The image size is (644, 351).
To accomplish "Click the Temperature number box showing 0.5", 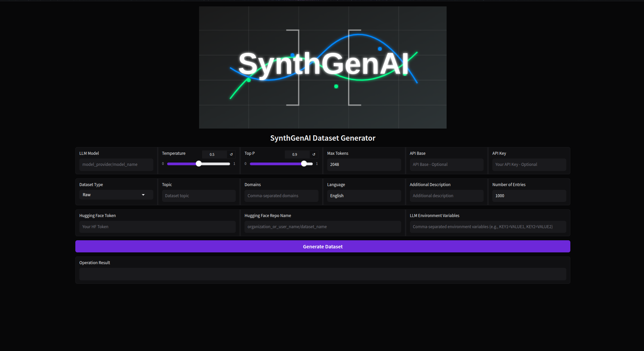I will (214, 154).
